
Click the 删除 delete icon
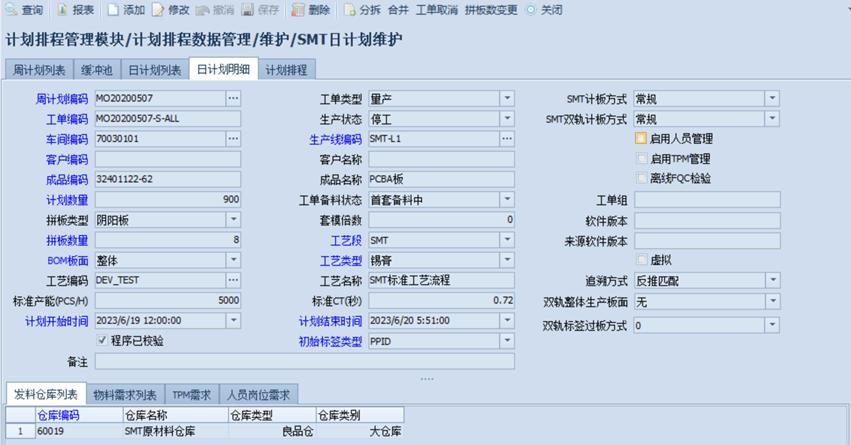298,10
